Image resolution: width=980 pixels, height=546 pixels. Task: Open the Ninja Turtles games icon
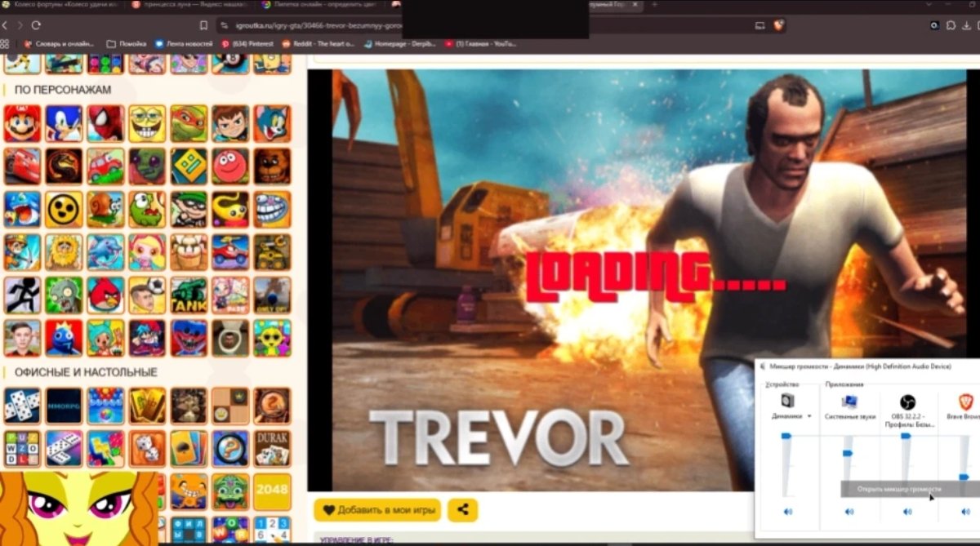pos(189,123)
